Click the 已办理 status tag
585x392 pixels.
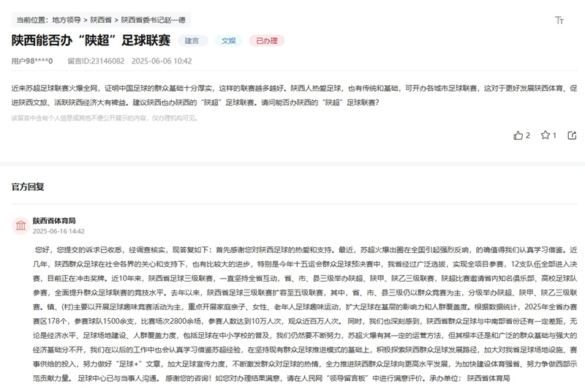coord(267,41)
